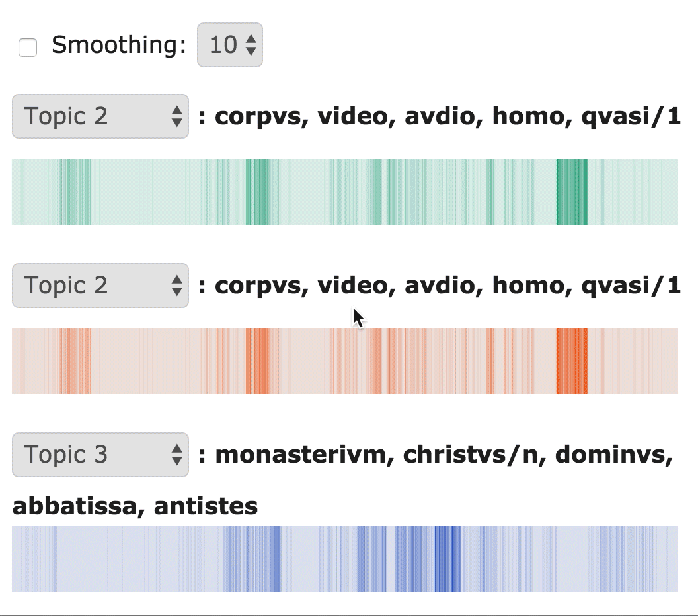Select the darkest green band in the green heatmap
This screenshot has height=616, width=698.
[572, 192]
